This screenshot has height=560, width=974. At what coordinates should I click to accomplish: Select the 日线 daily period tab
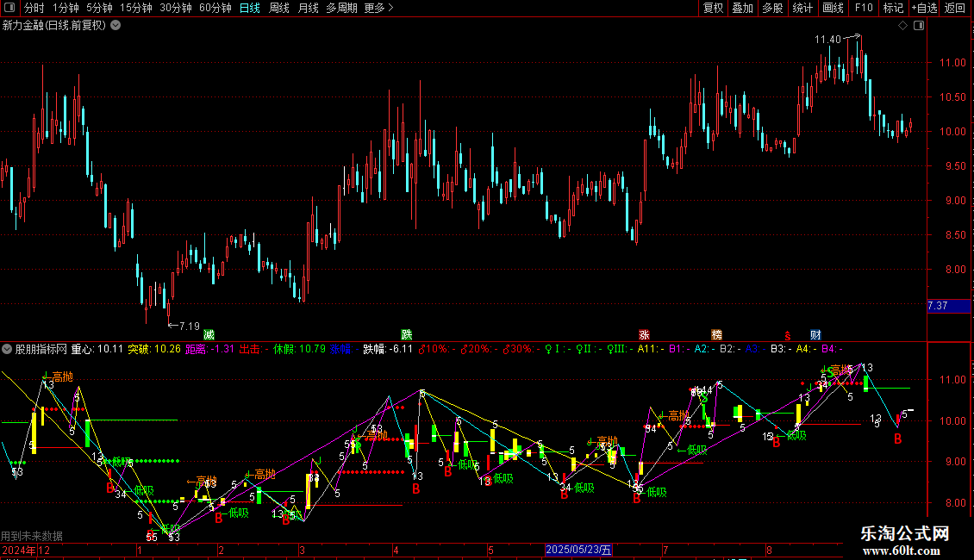250,8
